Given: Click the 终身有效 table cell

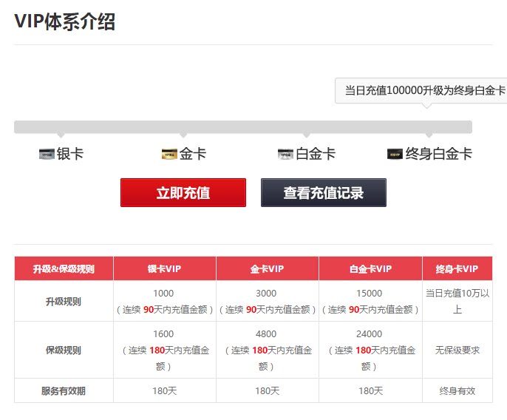Looking at the screenshot, I should pos(457,390).
